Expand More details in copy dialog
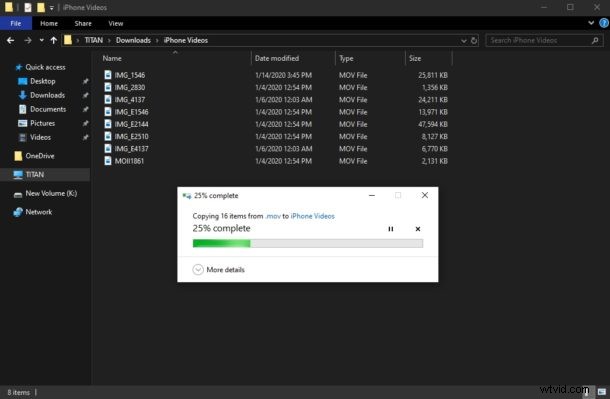Viewport: 610px width, 399px height. click(x=219, y=270)
